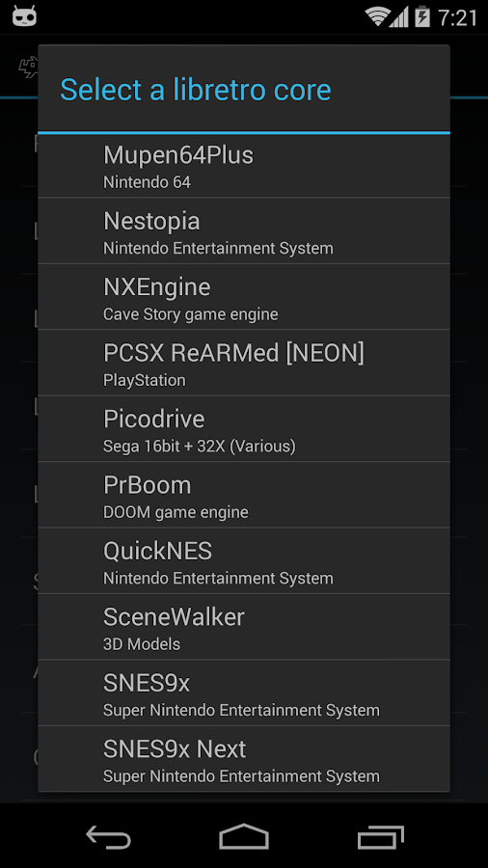Tap the Android home navigation icon
488x868 pixels.
coord(243,836)
